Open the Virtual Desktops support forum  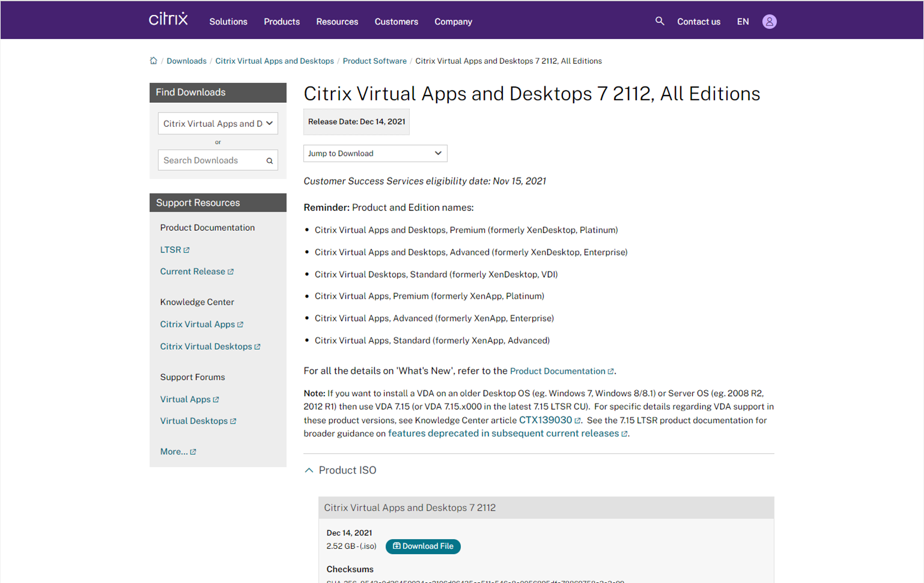198,421
